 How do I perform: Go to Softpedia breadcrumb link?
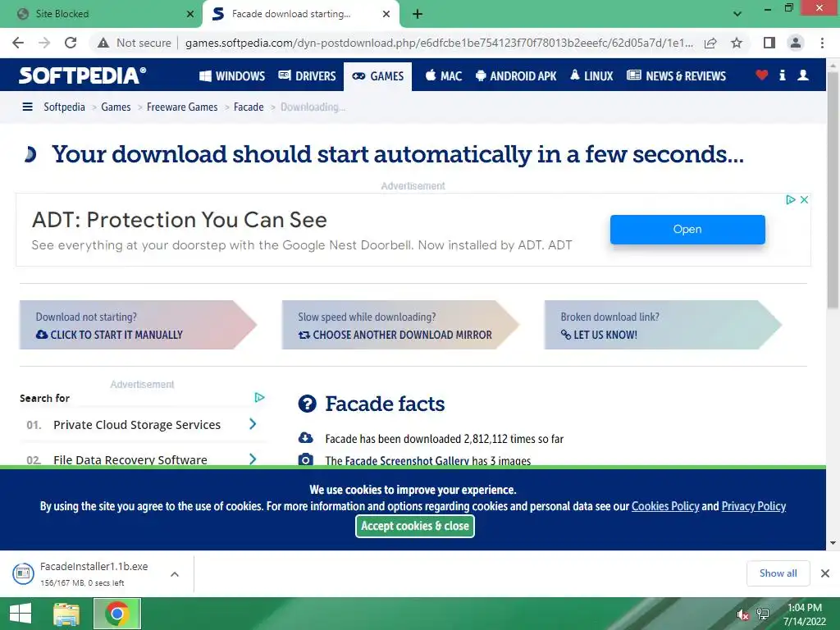pos(64,107)
